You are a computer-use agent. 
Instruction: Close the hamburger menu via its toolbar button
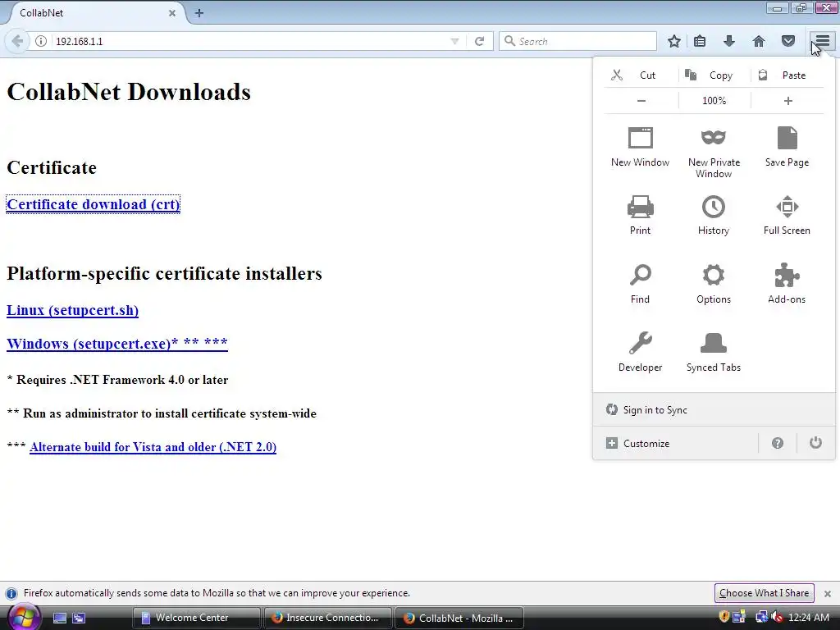click(x=822, y=41)
